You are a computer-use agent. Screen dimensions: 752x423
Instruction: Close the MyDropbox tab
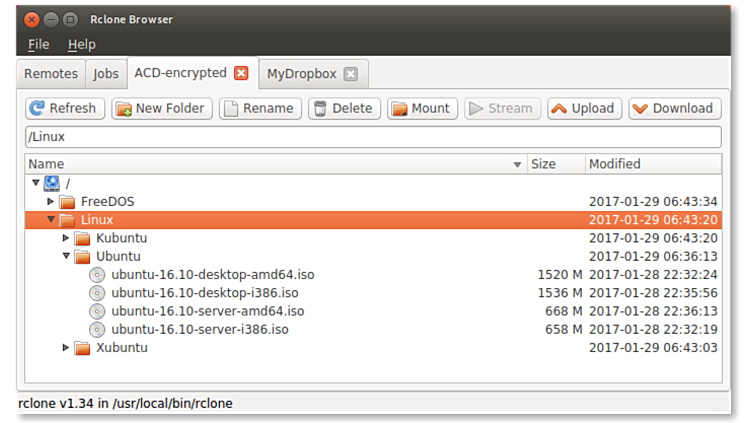[350, 73]
